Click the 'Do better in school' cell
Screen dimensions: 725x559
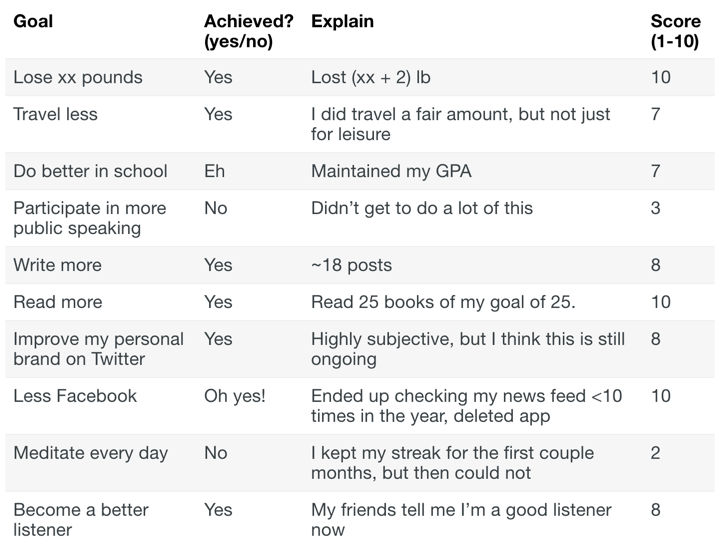[x=90, y=171]
